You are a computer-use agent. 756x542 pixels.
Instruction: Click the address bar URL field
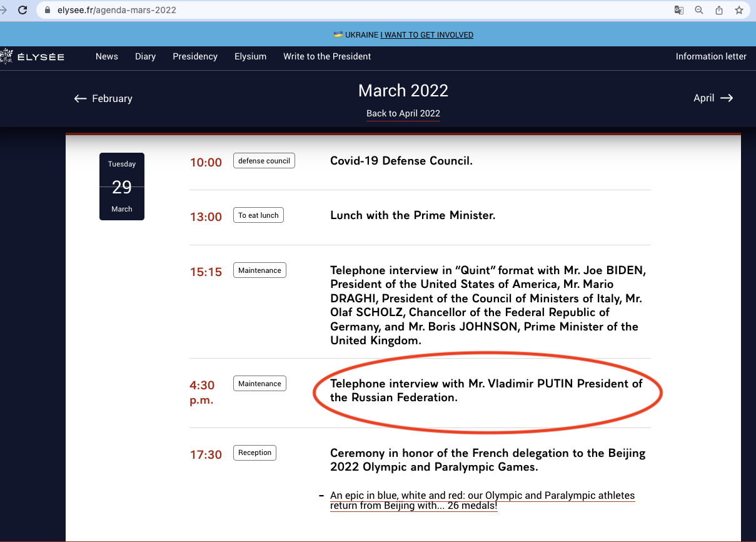(313, 10)
